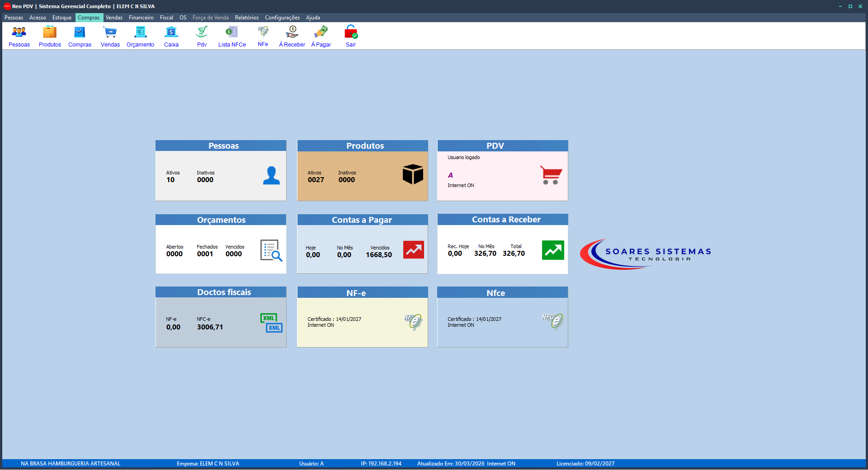868x470 pixels.
Task: Click the PDV card header
Action: pyautogui.click(x=503, y=146)
